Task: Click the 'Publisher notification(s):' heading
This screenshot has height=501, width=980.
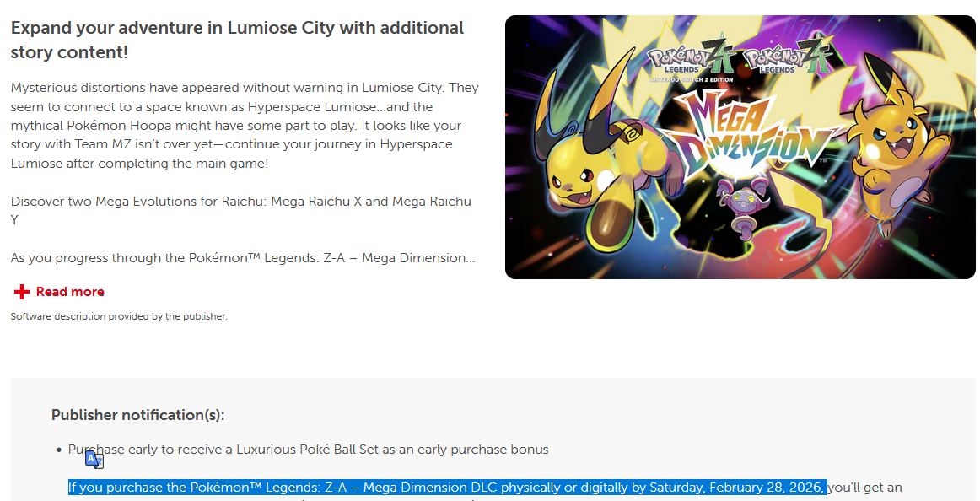Action: pos(137,415)
